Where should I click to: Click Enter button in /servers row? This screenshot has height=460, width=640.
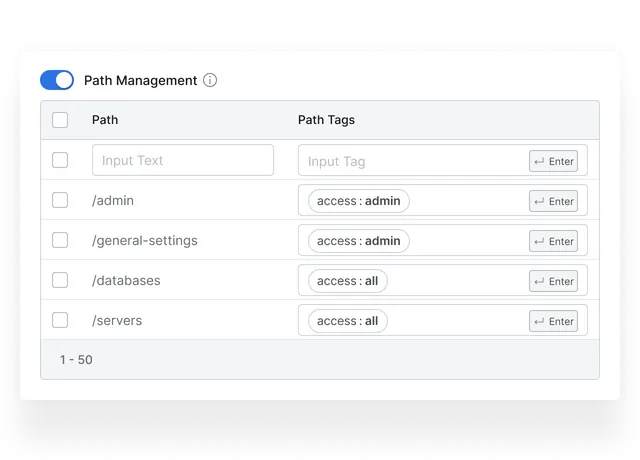pyautogui.click(x=553, y=321)
